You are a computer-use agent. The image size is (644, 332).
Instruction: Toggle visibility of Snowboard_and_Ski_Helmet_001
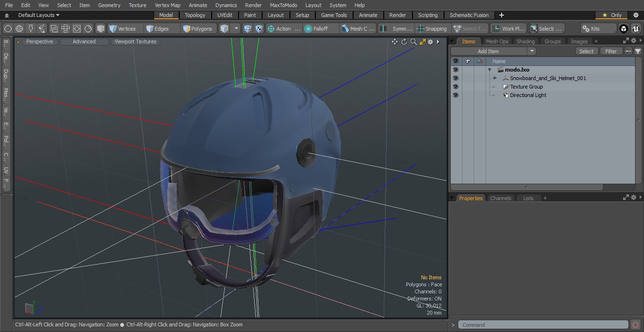click(x=455, y=78)
